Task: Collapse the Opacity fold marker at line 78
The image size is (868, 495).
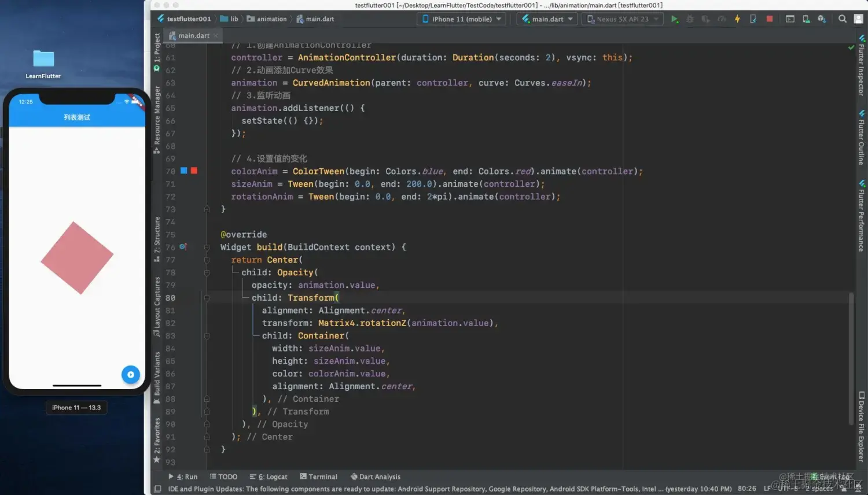Action: 207,272
